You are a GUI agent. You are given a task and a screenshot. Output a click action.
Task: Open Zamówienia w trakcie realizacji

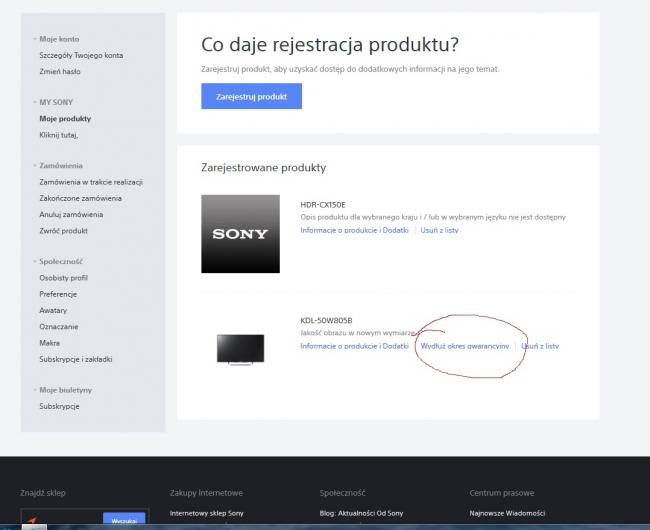tap(91, 182)
